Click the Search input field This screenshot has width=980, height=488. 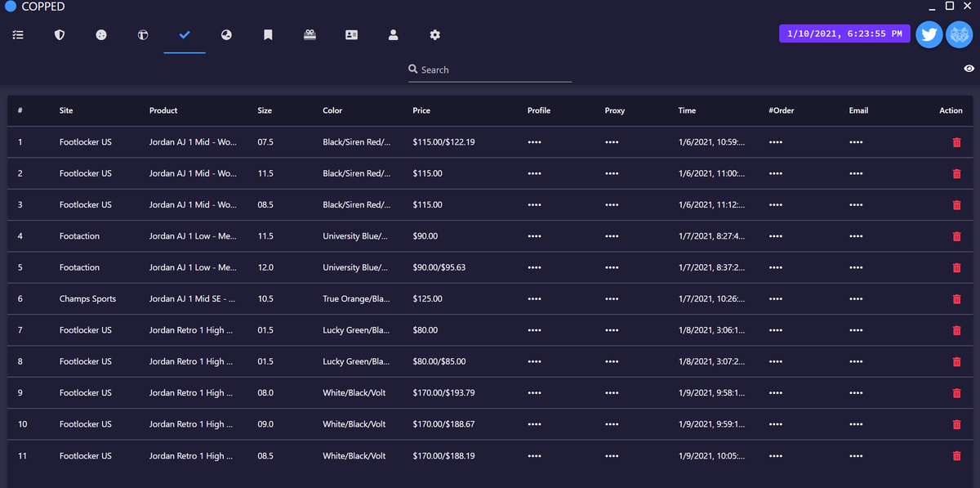(490, 70)
